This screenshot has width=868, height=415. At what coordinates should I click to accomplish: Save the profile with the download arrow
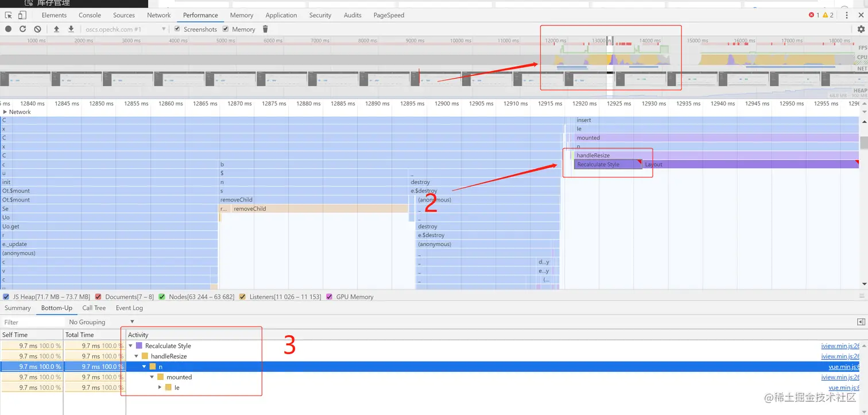(71, 29)
